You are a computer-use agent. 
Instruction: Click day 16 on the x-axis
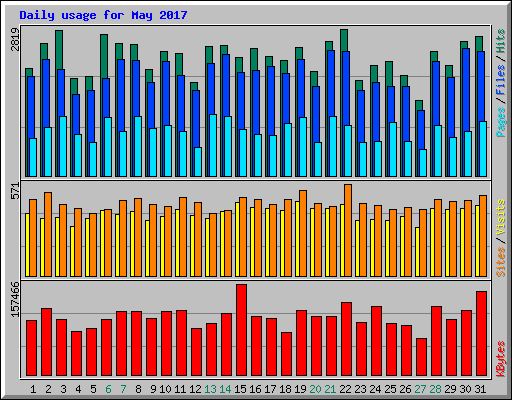pyautogui.click(x=255, y=389)
